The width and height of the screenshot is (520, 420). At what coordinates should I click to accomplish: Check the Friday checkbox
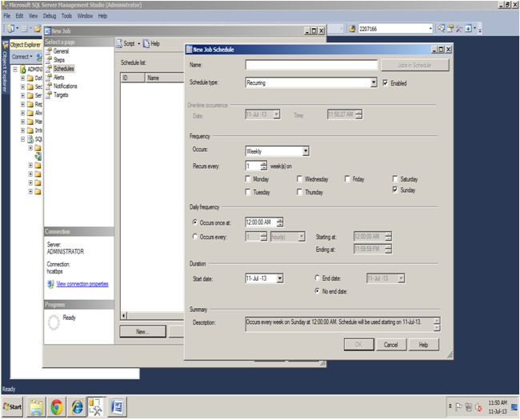pyautogui.click(x=347, y=179)
